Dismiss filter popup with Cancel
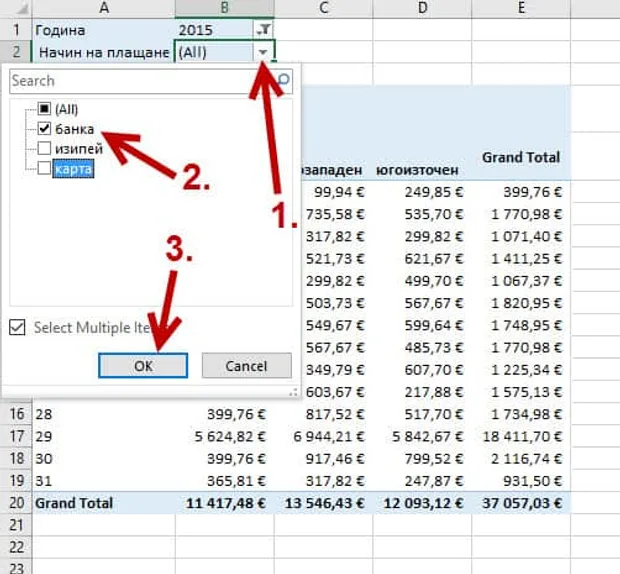 tap(246, 366)
